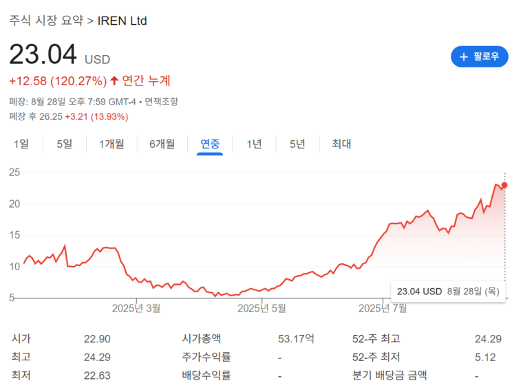Open the 5년 chart range

297,144
